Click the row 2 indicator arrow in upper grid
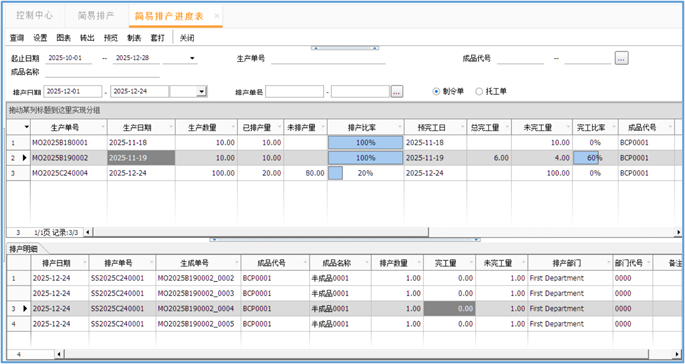 [24, 158]
